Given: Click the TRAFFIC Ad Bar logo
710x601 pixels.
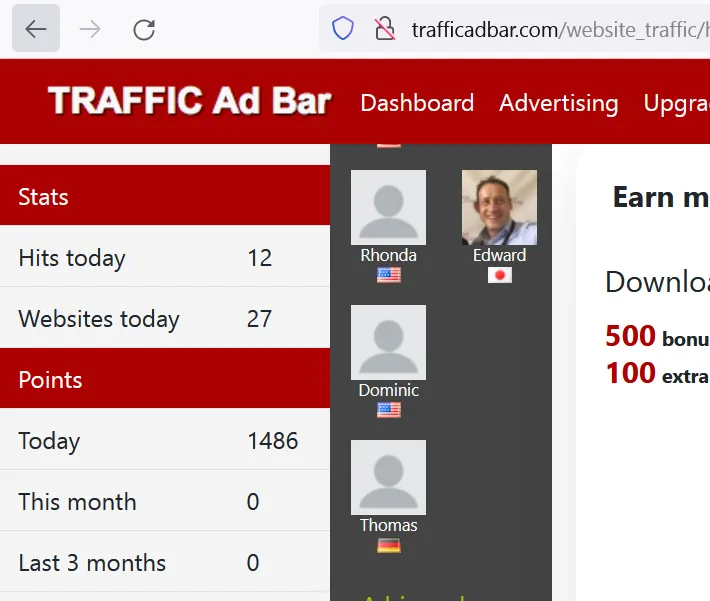Looking at the screenshot, I should (189, 102).
